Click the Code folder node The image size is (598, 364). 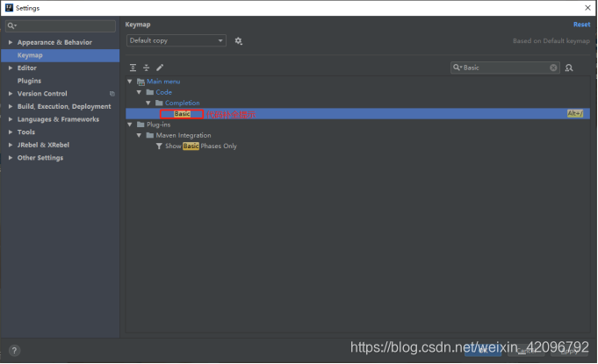(163, 92)
